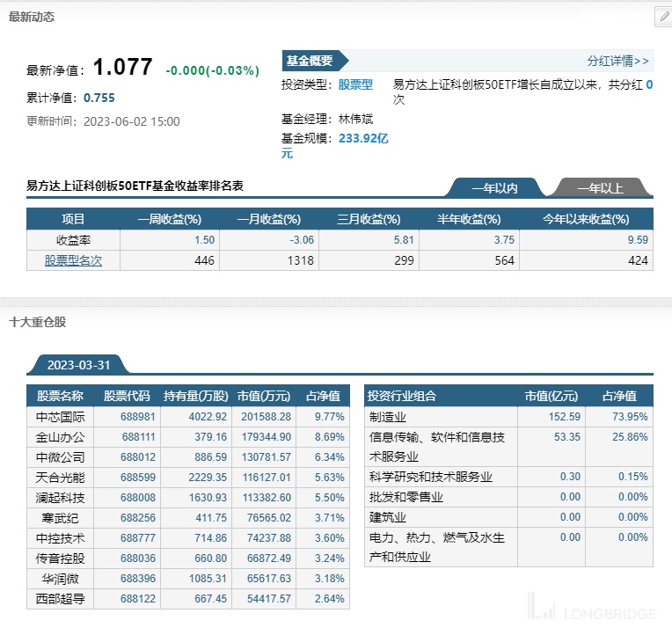Open stock code 688111 link
Screen dimensions: 672x635
point(138,436)
